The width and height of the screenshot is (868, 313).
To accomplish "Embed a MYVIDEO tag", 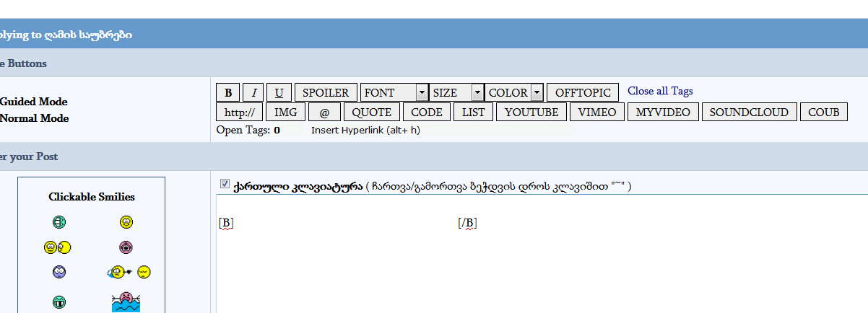I will tap(664, 112).
